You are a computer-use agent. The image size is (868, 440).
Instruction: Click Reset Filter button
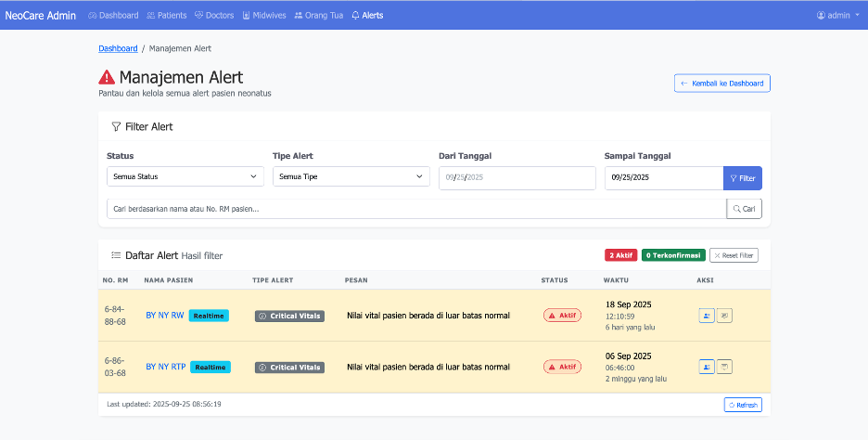(734, 255)
